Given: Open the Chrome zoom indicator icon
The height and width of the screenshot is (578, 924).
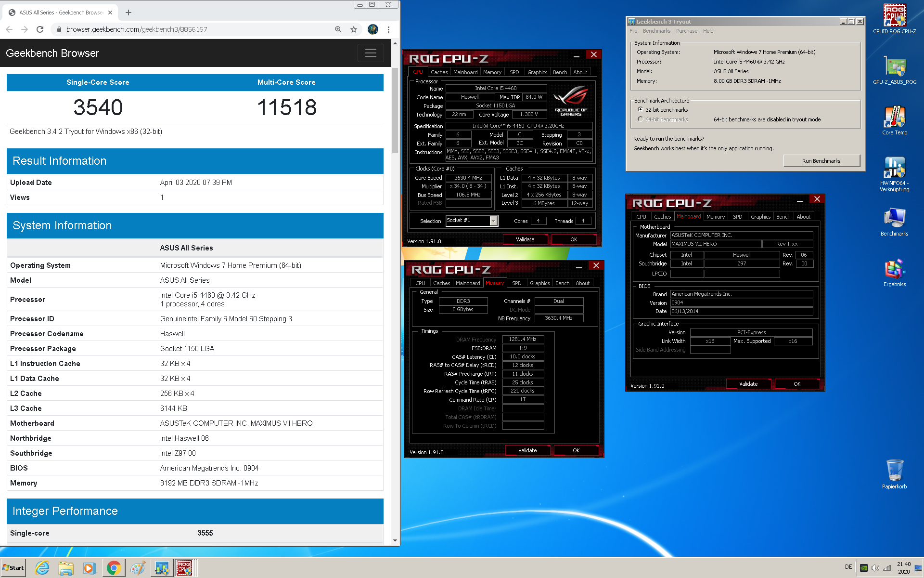Looking at the screenshot, I should (338, 29).
